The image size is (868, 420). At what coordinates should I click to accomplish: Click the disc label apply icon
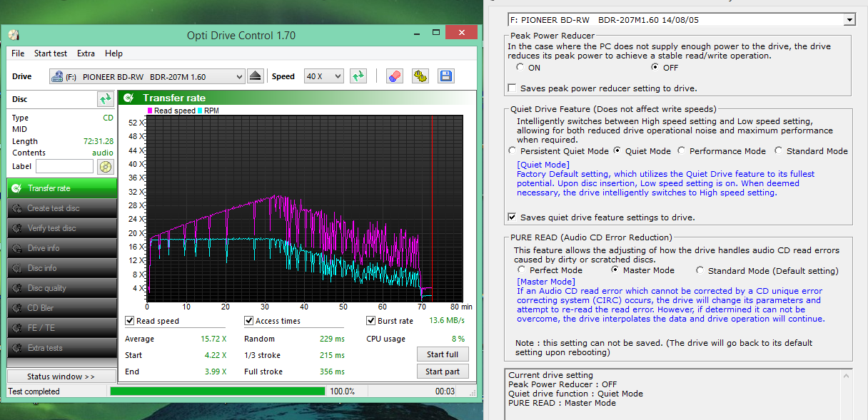point(105,167)
